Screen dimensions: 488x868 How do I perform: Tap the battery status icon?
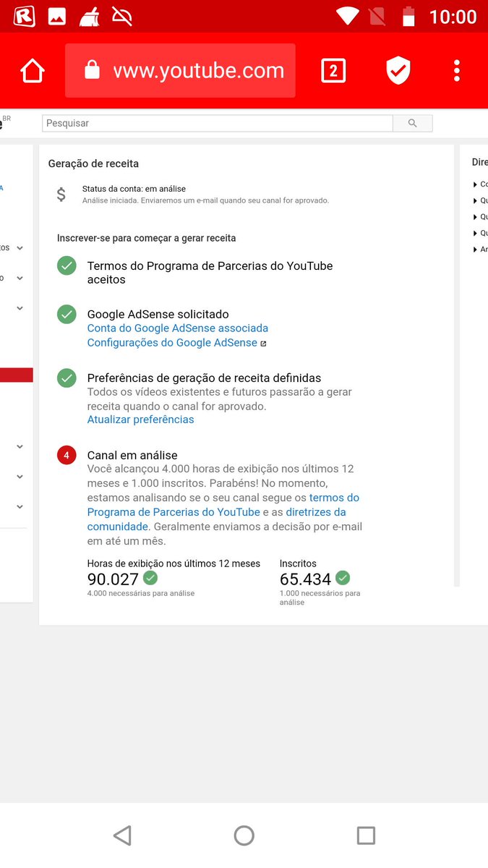408,16
